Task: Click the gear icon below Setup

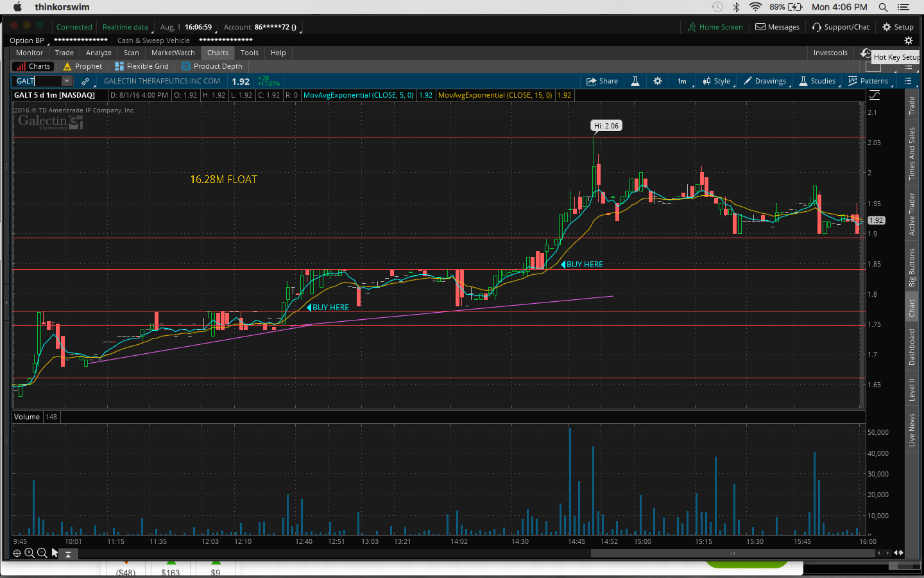Action: point(908,40)
